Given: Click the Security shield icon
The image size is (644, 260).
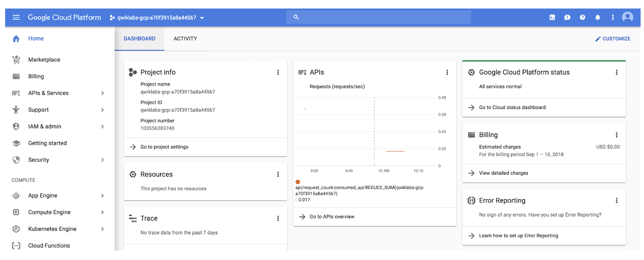Looking at the screenshot, I should (16, 160).
